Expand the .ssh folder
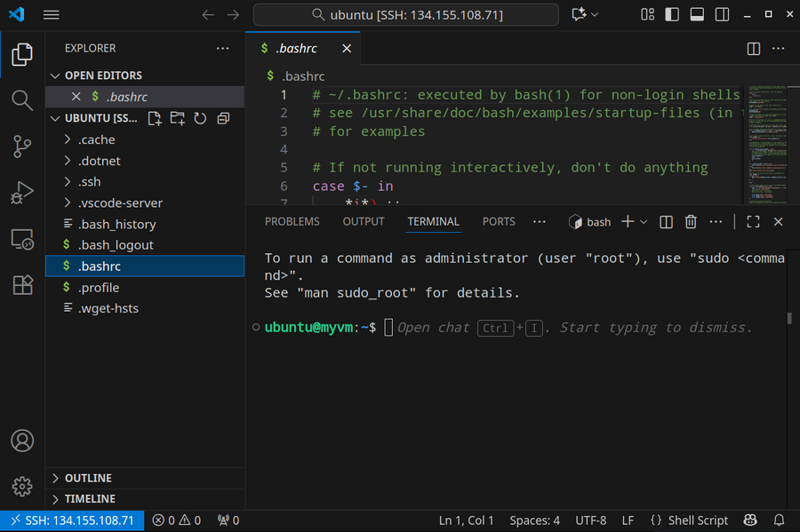 click(x=89, y=182)
